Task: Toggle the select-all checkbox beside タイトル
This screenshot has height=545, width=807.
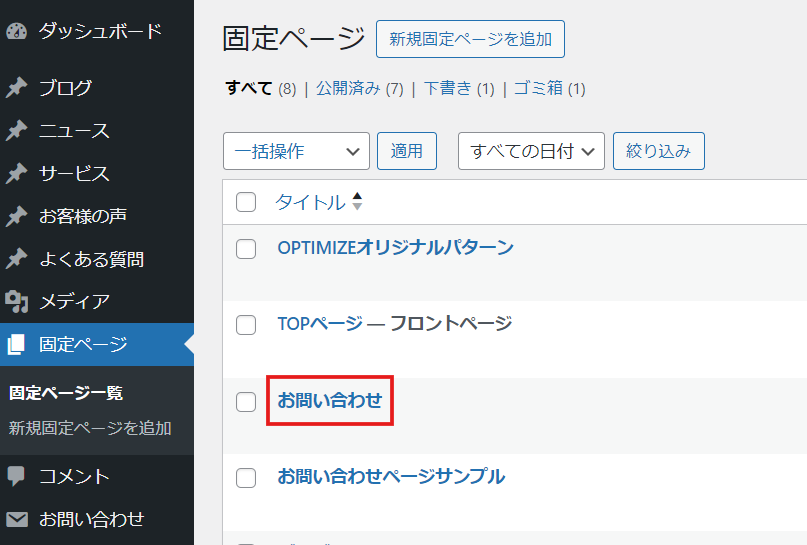Action: [x=246, y=202]
